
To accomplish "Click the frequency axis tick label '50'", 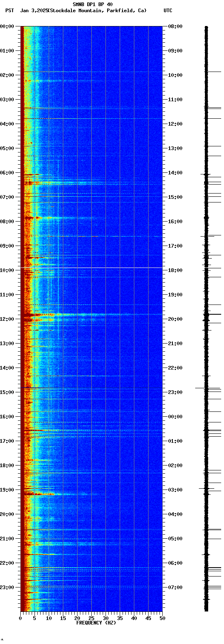I will pyautogui.click(x=162, y=618).
